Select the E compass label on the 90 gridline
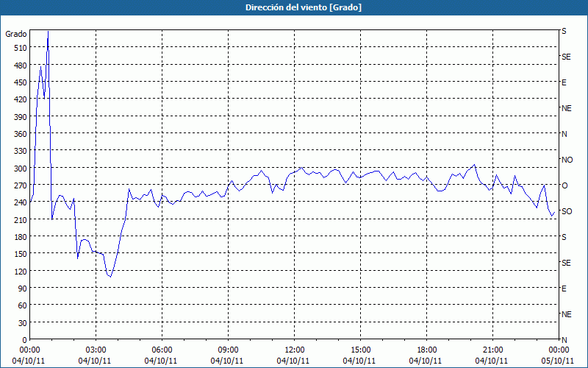This screenshot has height=368, width=588. tap(564, 289)
